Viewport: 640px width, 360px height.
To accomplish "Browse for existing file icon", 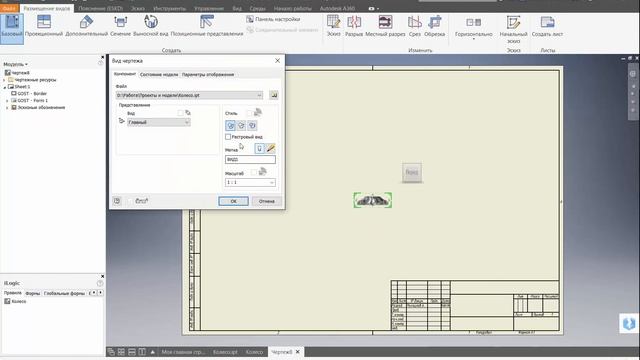I will pos(274,95).
